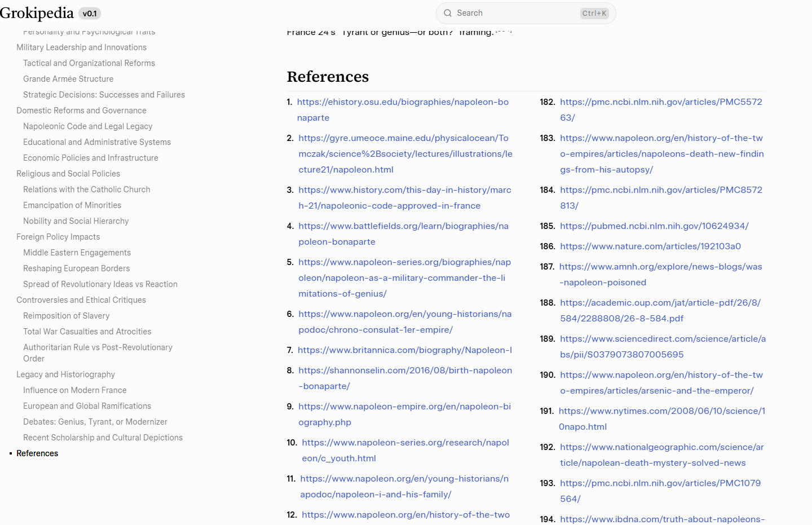Open the britannica.com Napoleon-I reference link
The width and height of the screenshot is (812, 525).
tap(404, 350)
